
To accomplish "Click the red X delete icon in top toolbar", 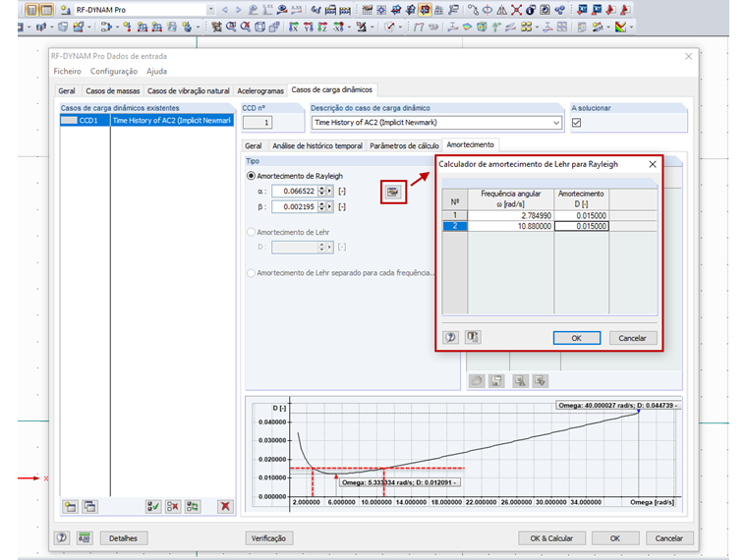I will click(x=516, y=10).
